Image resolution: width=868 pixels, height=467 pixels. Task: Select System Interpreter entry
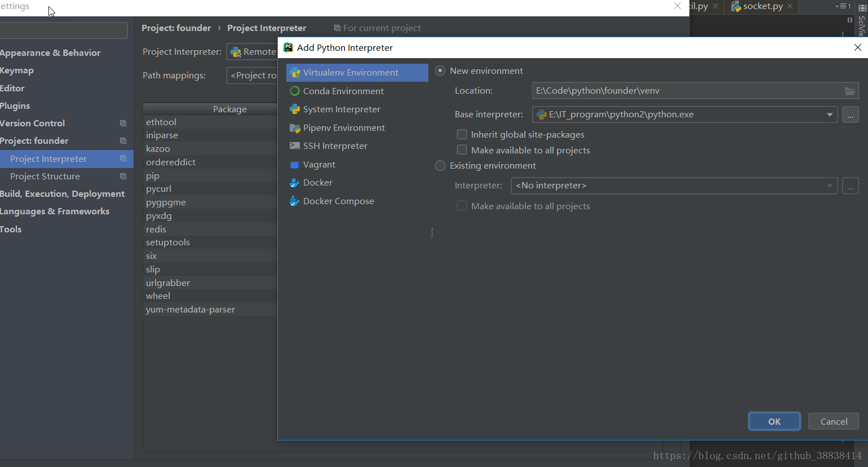342,109
